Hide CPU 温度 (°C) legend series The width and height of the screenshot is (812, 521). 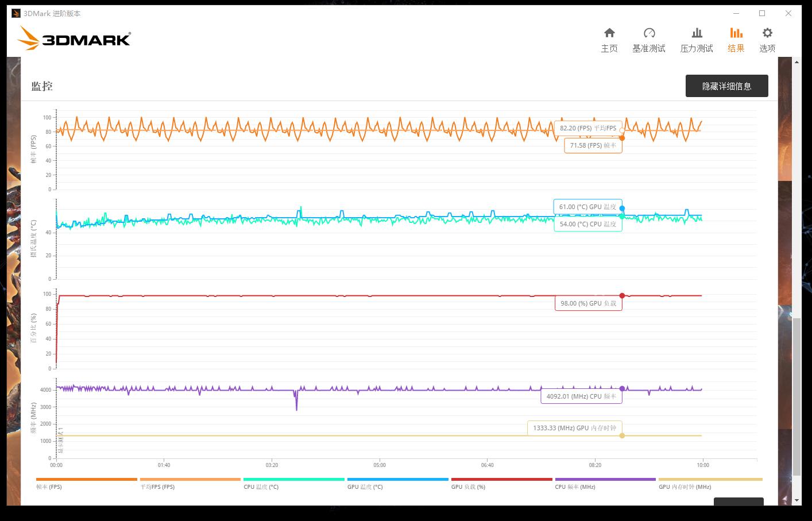[261, 487]
